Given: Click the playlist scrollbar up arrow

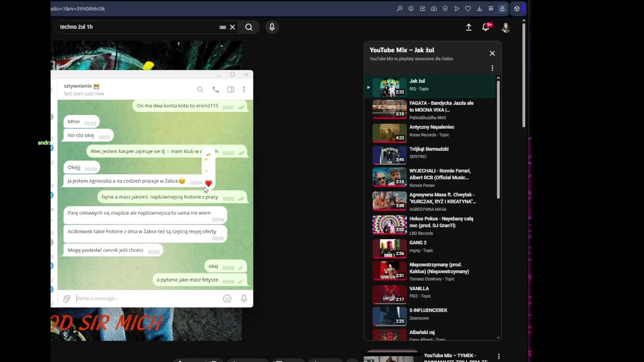Looking at the screenshot, I should (x=499, y=78).
